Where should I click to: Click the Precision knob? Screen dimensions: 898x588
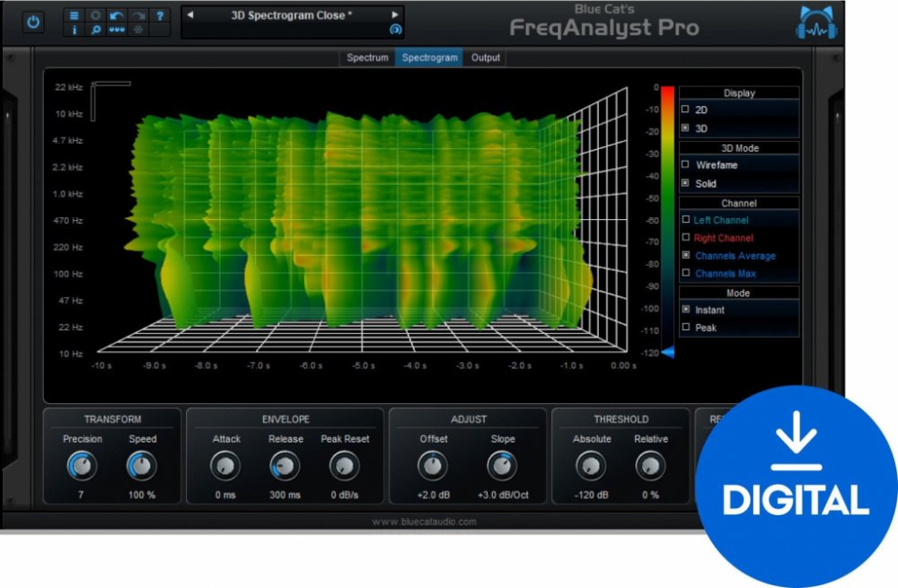tap(82, 465)
